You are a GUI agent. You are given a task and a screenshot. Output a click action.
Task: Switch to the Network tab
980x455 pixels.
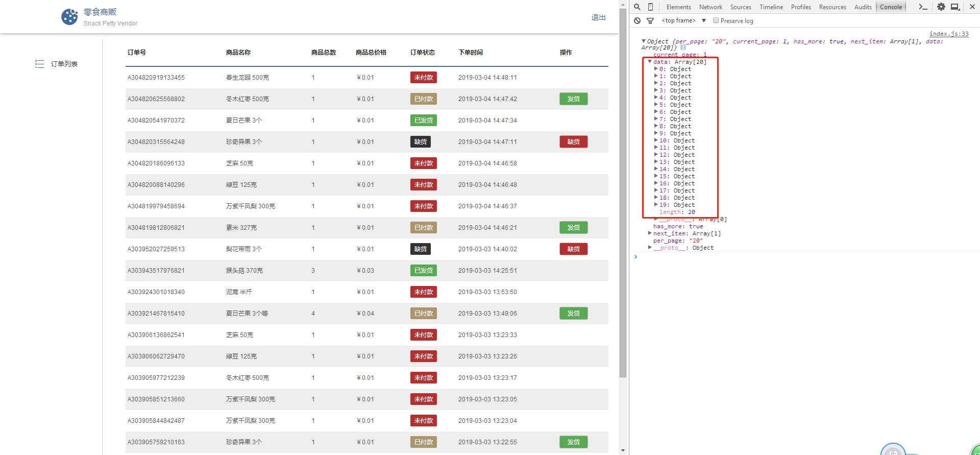(x=710, y=7)
